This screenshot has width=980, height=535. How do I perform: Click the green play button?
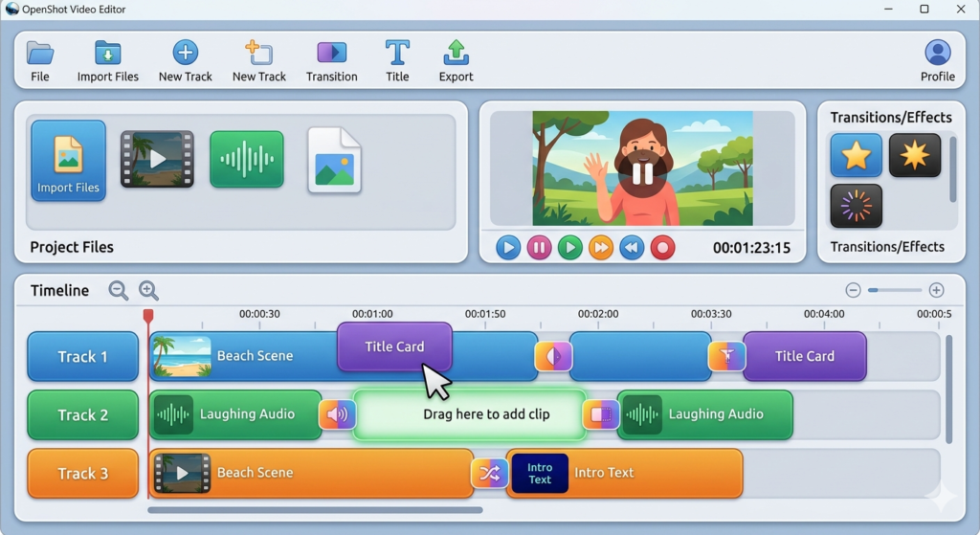point(570,248)
